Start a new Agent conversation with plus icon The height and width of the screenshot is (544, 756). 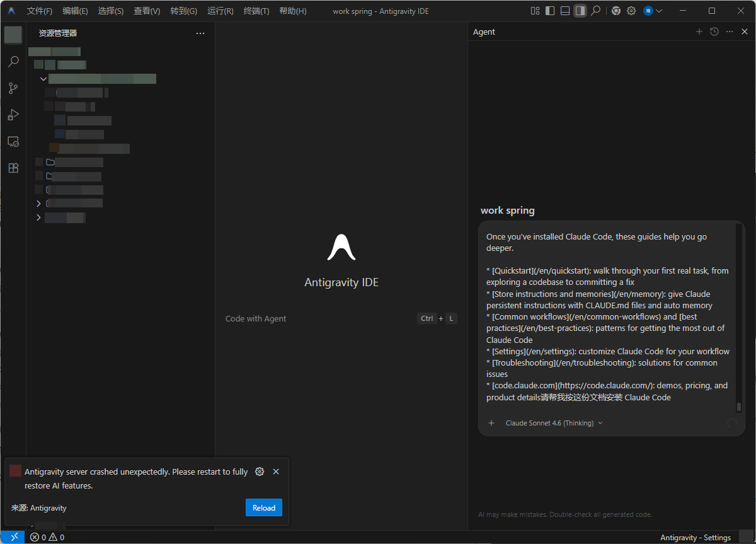coord(699,32)
